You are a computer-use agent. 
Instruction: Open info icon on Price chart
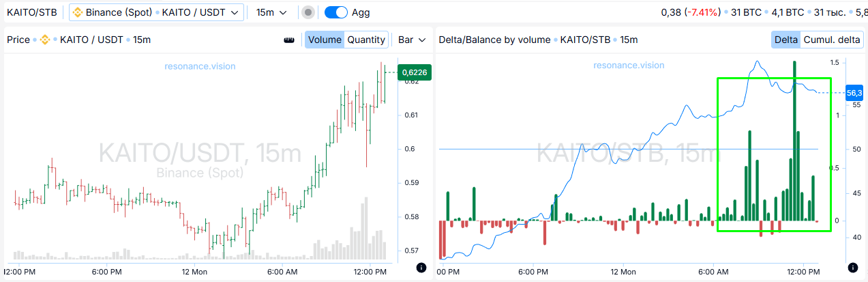421,268
